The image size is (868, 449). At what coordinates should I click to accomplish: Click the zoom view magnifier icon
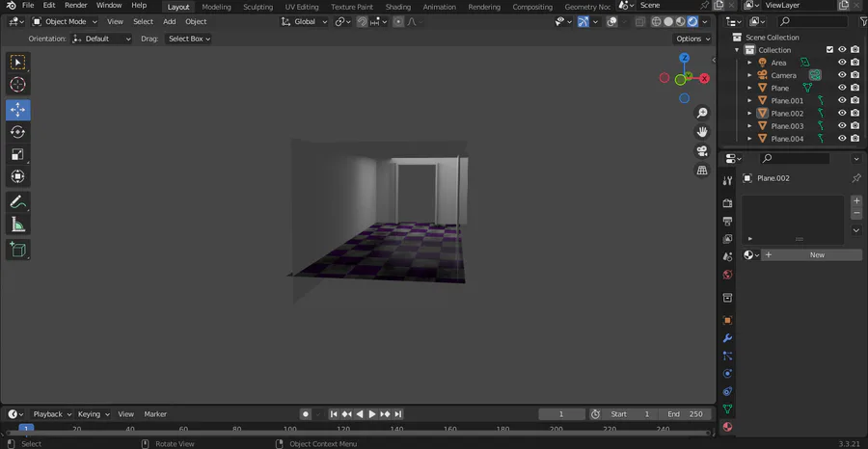pos(702,113)
